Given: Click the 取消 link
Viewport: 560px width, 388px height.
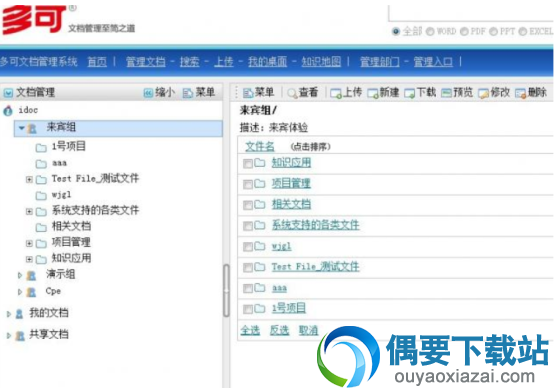Looking at the screenshot, I should pyautogui.click(x=309, y=330).
